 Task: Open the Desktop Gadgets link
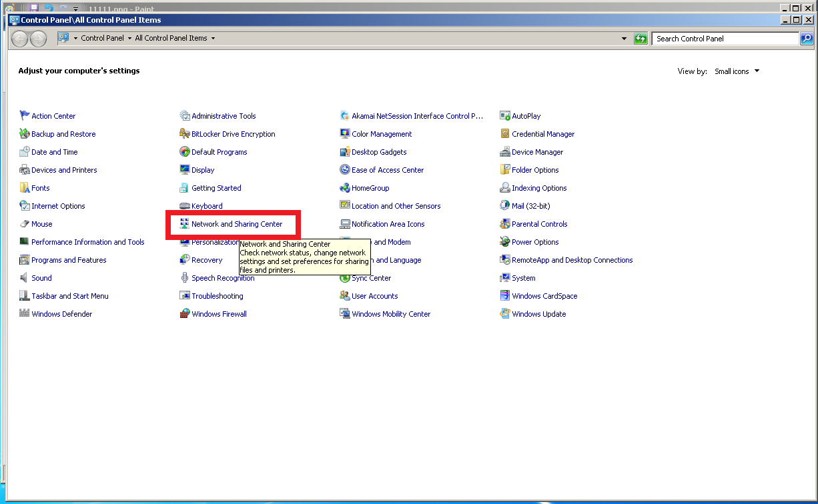point(379,152)
